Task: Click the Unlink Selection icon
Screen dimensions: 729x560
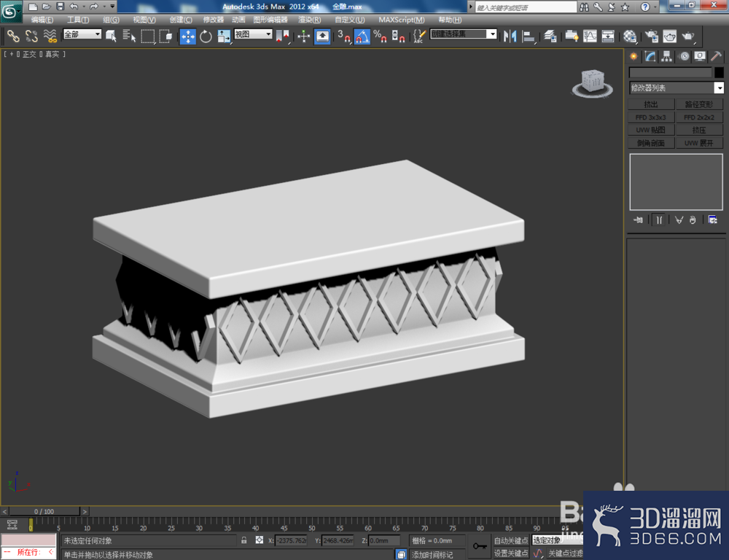Action: coord(31,36)
